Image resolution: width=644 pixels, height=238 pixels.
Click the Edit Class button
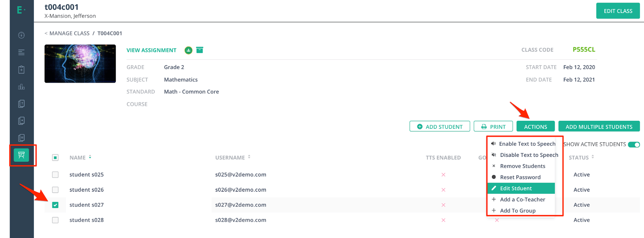click(x=618, y=11)
